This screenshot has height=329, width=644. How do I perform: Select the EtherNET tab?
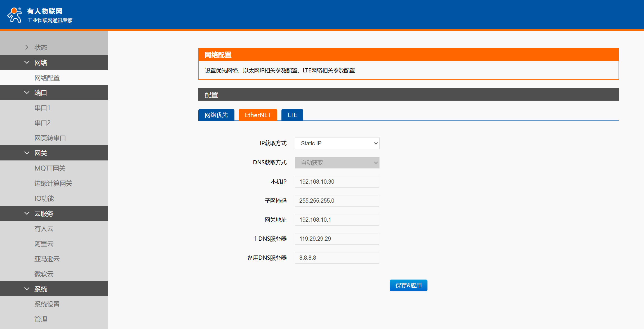click(258, 115)
